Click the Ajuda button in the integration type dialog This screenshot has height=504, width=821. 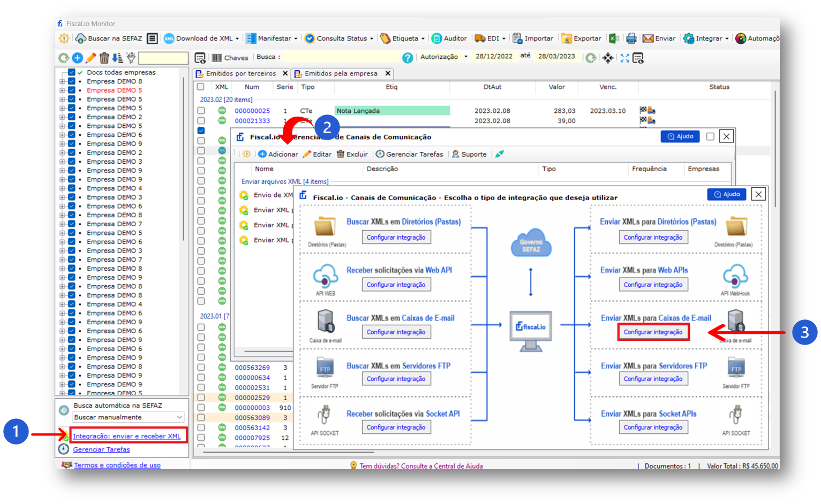coord(726,194)
